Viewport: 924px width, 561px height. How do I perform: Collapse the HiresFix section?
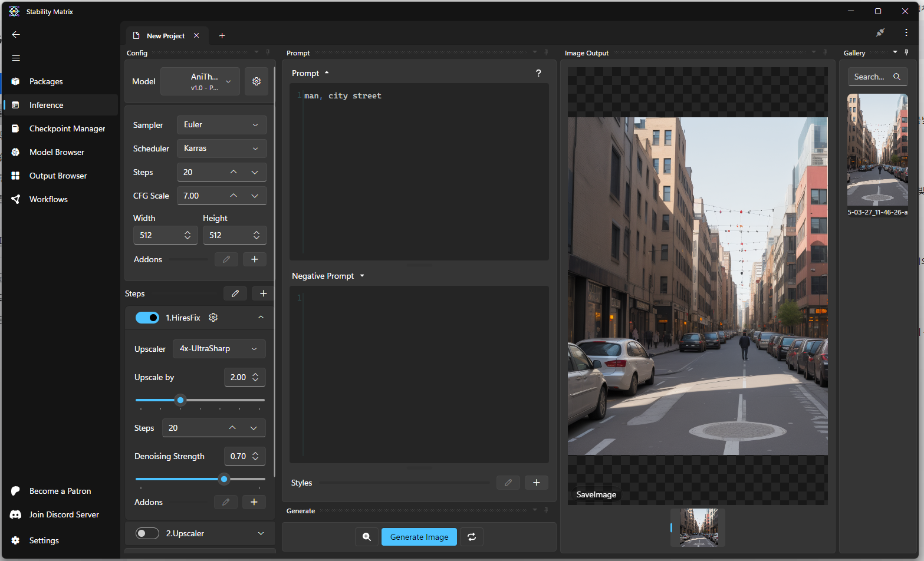pyautogui.click(x=261, y=318)
